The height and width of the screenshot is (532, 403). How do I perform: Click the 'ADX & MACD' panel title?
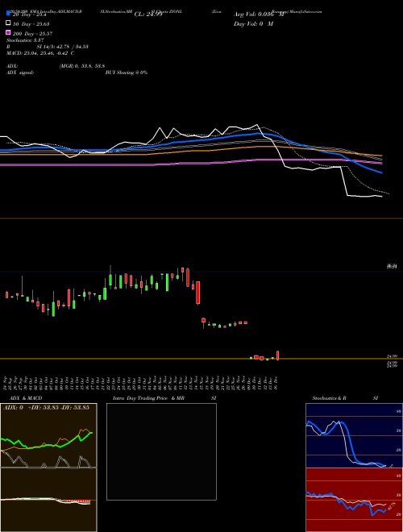(26, 398)
